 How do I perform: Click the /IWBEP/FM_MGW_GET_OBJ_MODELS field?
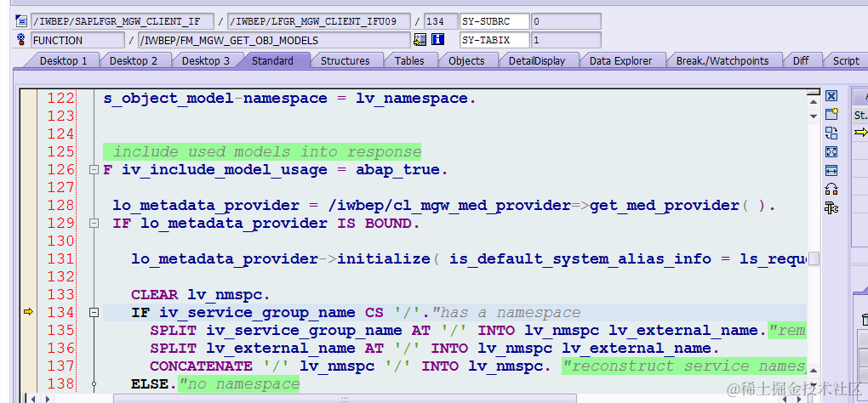coord(274,40)
